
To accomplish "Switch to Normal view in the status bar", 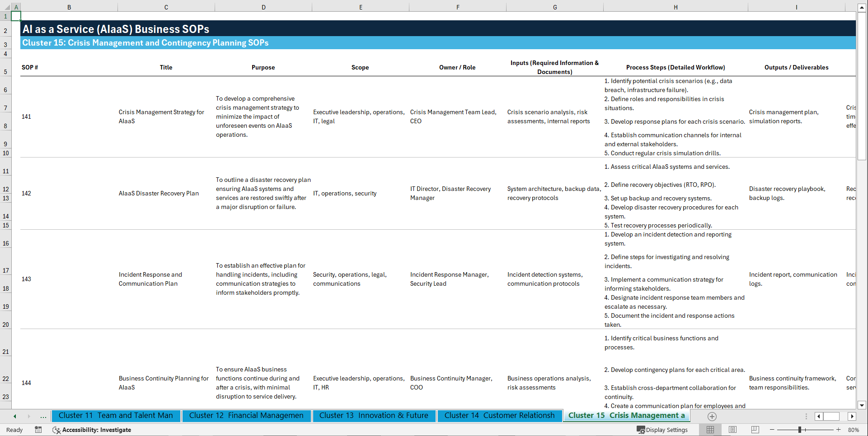I will (x=710, y=430).
